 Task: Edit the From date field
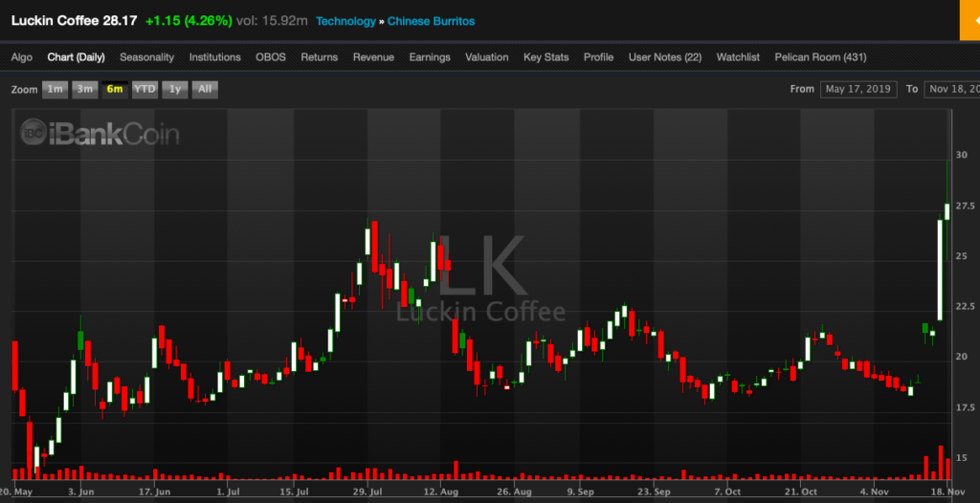(858, 89)
